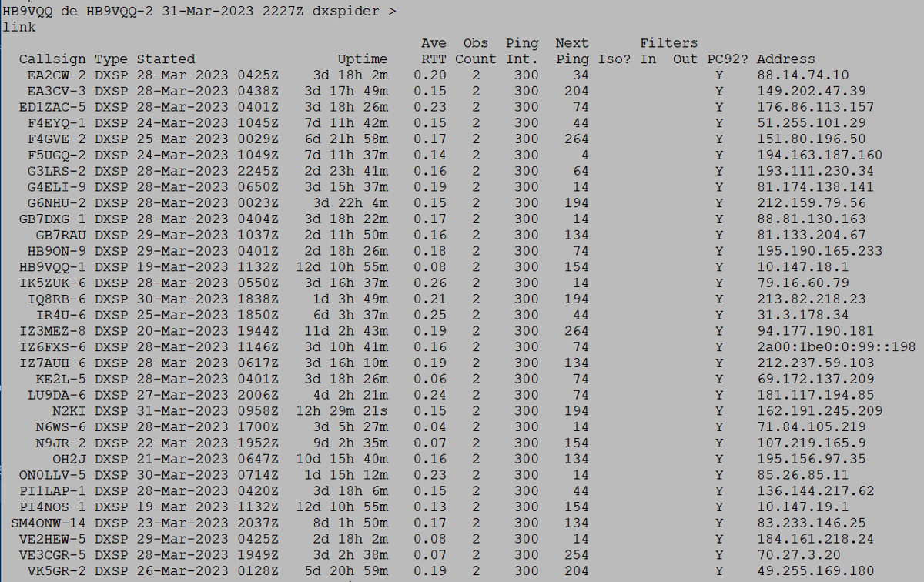Click address 162.191.245.209
Screen dimensions: 924x582
(820, 411)
